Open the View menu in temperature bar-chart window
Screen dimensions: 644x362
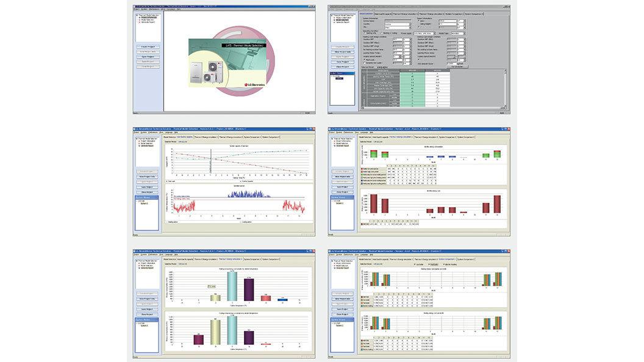coord(161,255)
